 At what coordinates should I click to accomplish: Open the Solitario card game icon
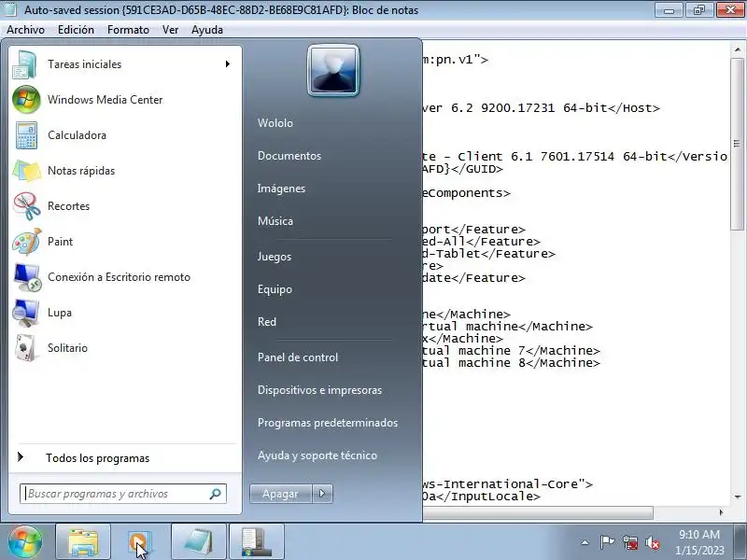coord(26,348)
